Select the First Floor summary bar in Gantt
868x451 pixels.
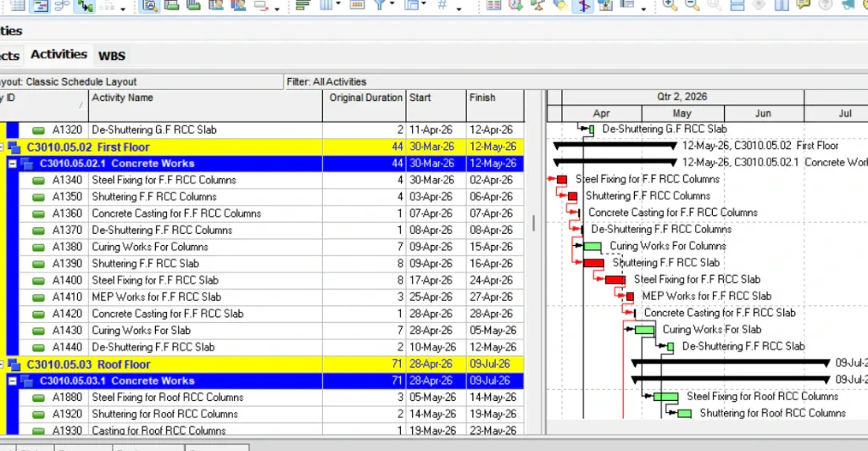tap(615, 146)
